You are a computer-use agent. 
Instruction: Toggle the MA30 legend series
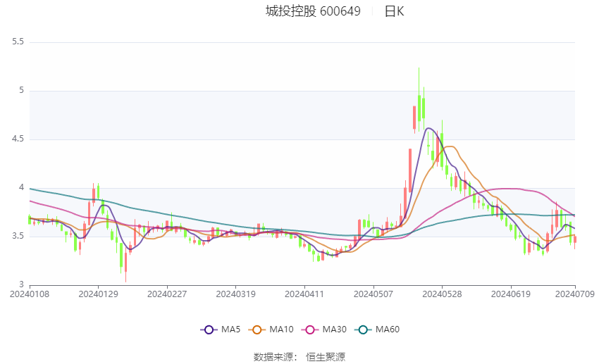coord(324,330)
